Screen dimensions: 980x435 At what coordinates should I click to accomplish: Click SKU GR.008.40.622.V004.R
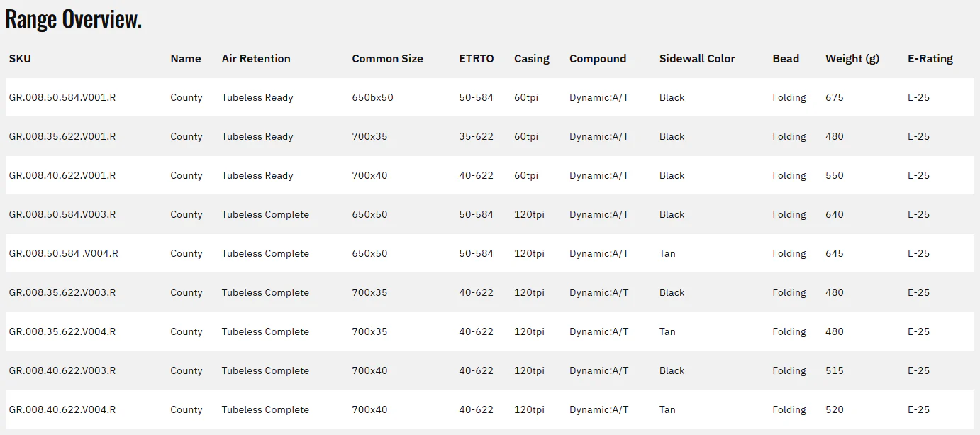(x=62, y=409)
